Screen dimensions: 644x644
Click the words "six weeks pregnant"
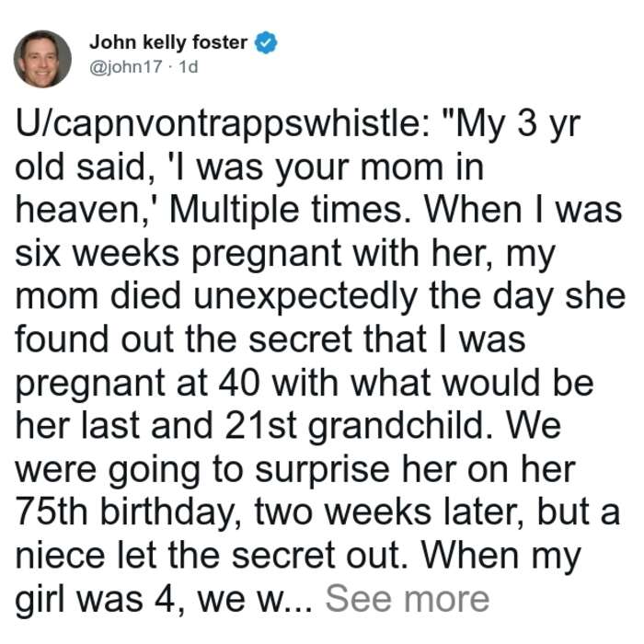[x=178, y=254]
